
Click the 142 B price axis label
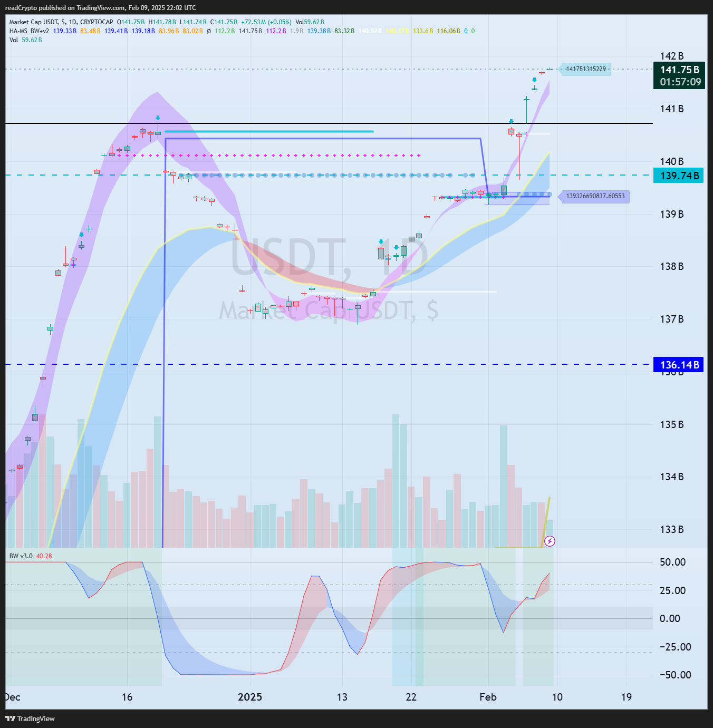[x=672, y=56]
